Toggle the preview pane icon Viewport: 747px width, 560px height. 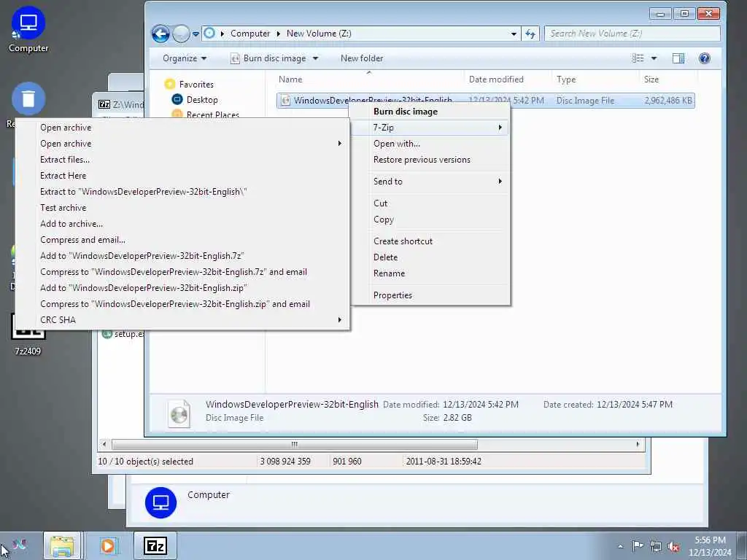tap(678, 58)
